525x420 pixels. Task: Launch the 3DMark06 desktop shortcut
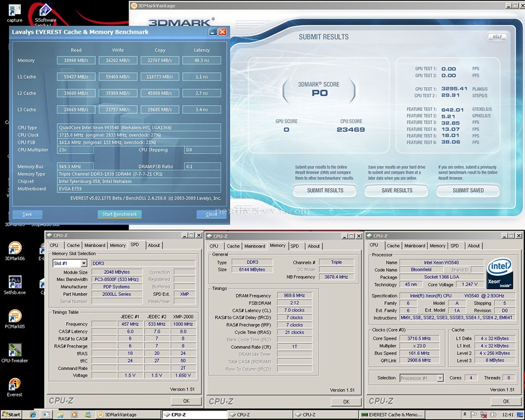[x=15, y=251]
